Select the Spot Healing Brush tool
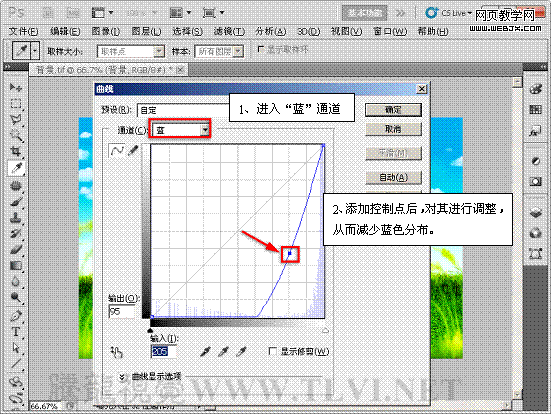This screenshot has width=551, height=414. pyautogui.click(x=16, y=186)
